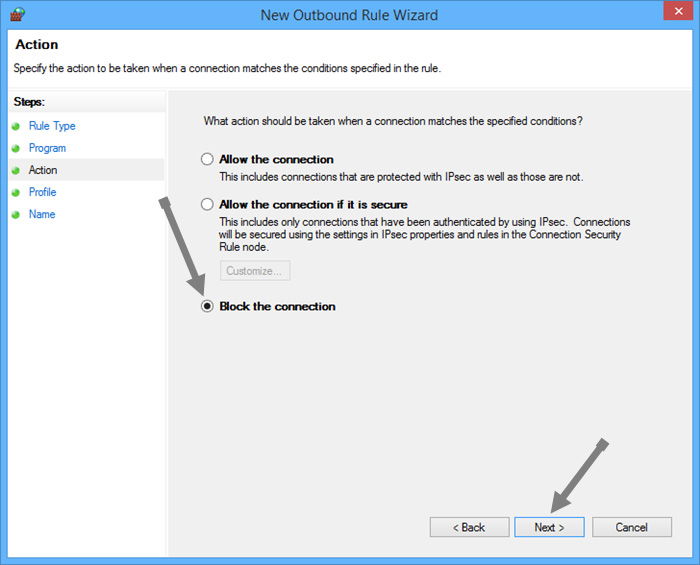Click green bullet beside Rule Type
Image resolution: width=700 pixels, height=565 pixels.
click(x=16, y=126)
